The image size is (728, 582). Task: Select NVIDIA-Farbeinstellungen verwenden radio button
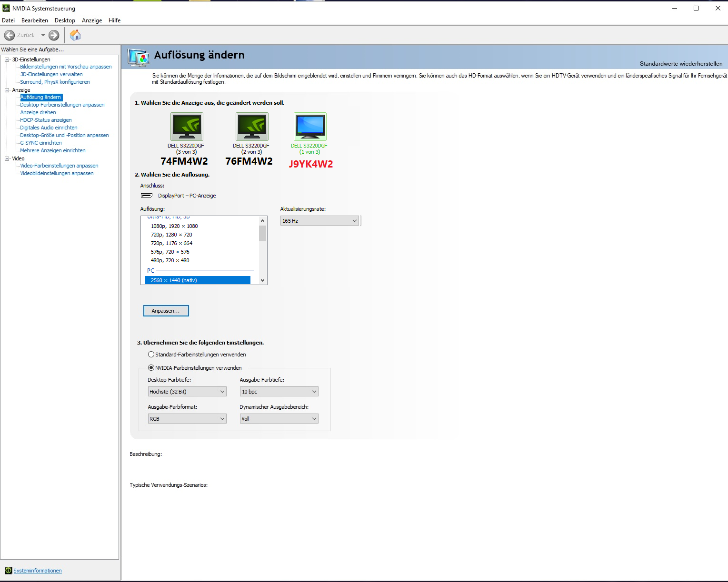pyautogui.click(x=151, y=368)
